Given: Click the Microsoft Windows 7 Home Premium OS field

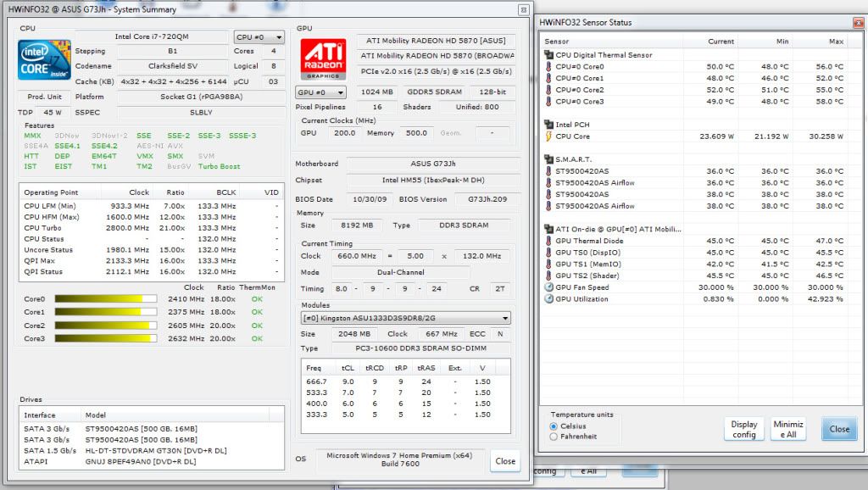Looking at the screenshot, I should click(x=399, y=459).
